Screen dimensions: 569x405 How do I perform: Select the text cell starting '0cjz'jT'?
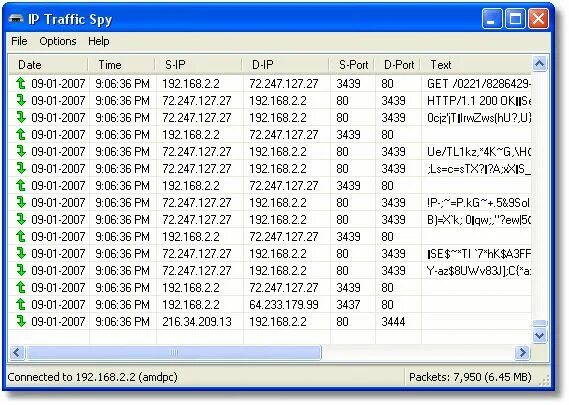[x=476, y=118]
